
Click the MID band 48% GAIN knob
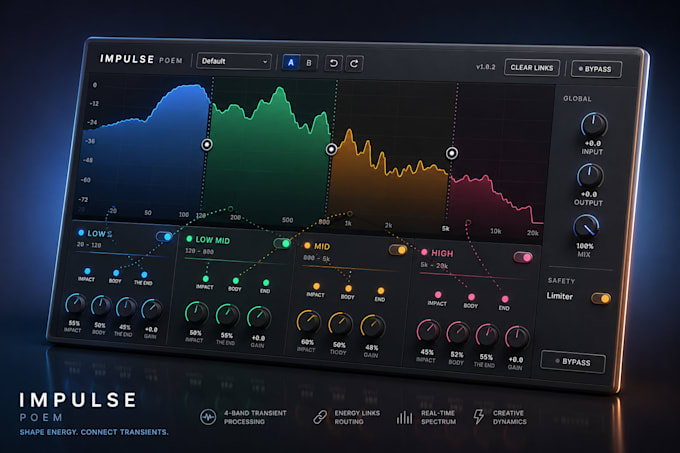[x=373, y=327]
